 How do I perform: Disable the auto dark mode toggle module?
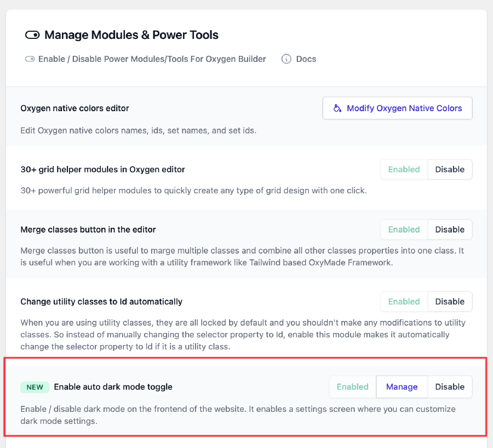(450, 387)
